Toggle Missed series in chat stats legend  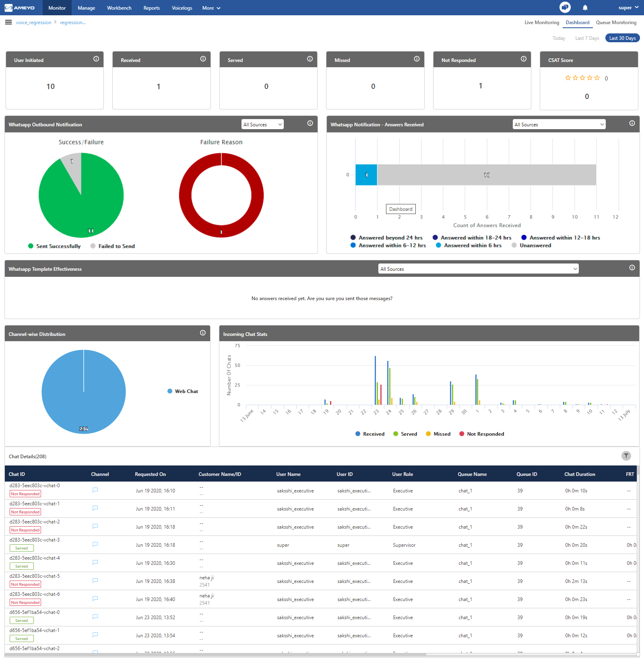tap(438, 434)
